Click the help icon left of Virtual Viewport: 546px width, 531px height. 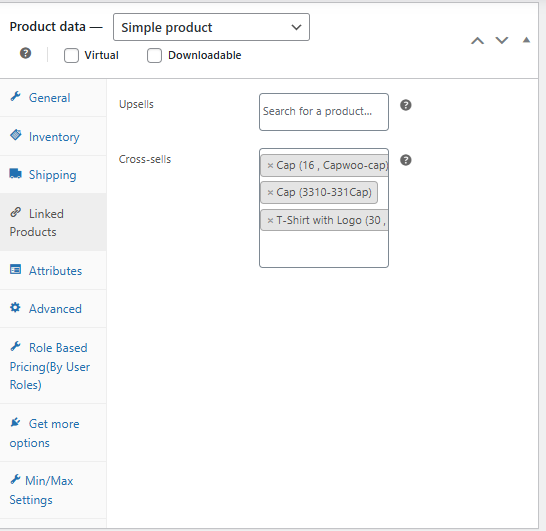[x=25, y=53]
